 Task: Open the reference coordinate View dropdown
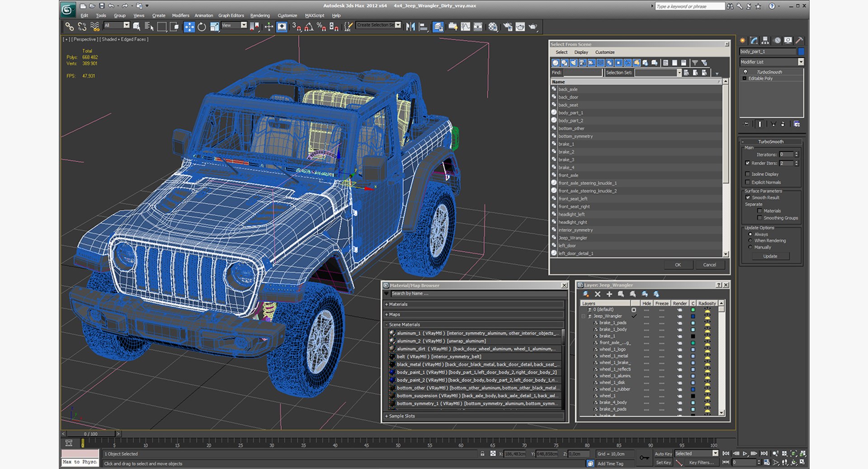click(244, 25)
